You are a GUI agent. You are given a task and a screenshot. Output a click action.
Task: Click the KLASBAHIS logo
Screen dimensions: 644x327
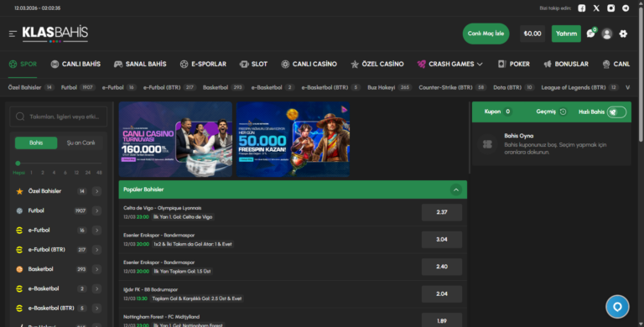click(55, 34)
